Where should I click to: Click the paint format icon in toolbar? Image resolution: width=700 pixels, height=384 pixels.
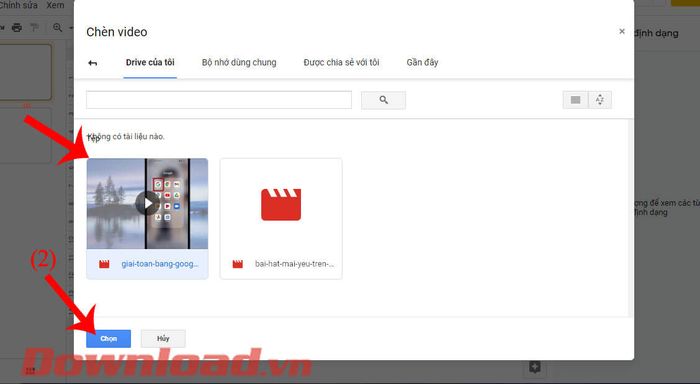point(35,28)
